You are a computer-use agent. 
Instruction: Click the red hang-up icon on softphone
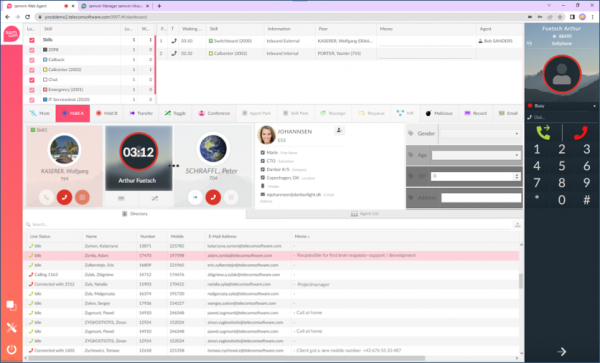(580, 133)
